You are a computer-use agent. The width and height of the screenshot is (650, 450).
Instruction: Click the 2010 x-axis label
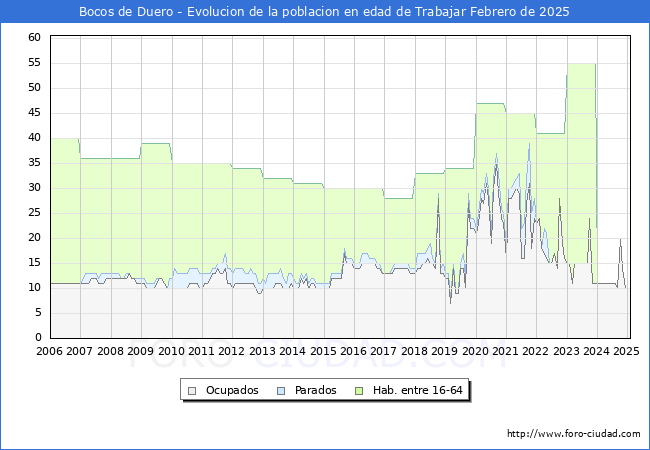[x=171, y=351]
